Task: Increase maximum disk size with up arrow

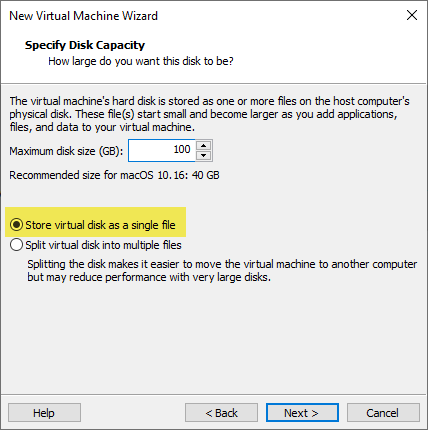Action: [x=203, y=146]
